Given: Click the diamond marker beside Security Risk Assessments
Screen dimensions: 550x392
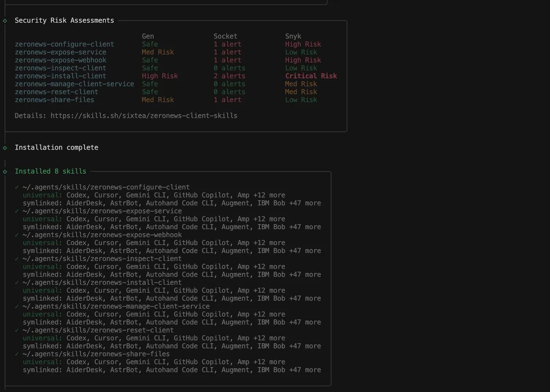Looking at the screenshot, I should 5,21.
